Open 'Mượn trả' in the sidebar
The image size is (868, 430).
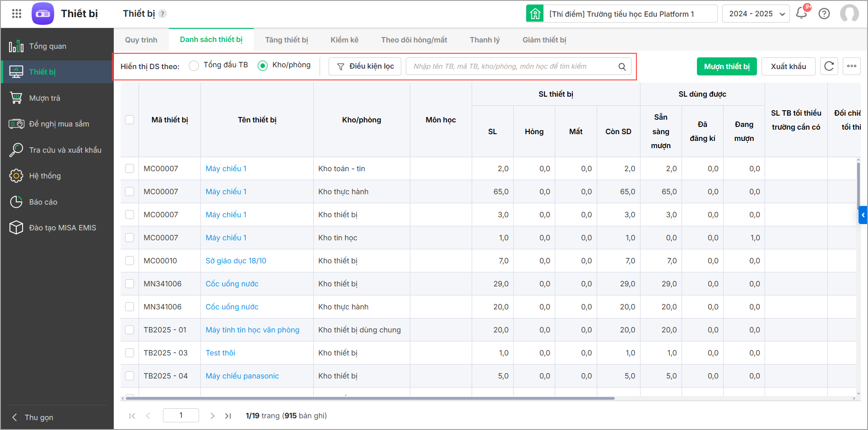(x=45, y=98)
